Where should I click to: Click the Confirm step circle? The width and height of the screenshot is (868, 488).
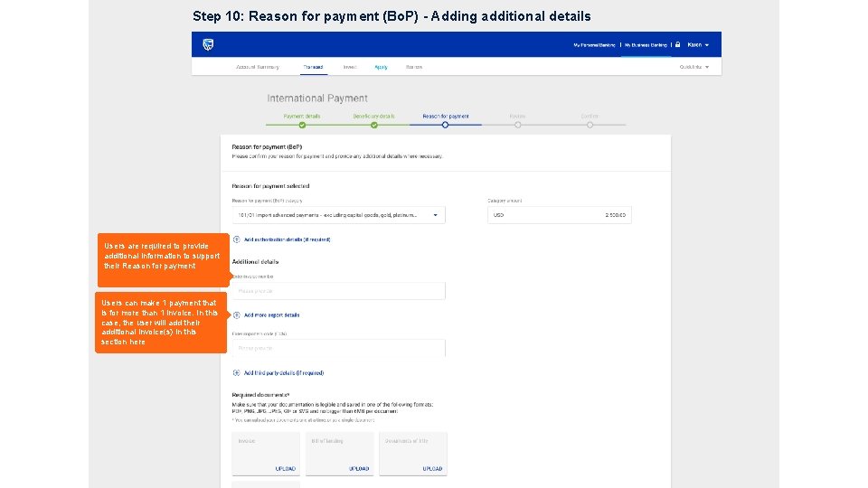pos(590,125)
